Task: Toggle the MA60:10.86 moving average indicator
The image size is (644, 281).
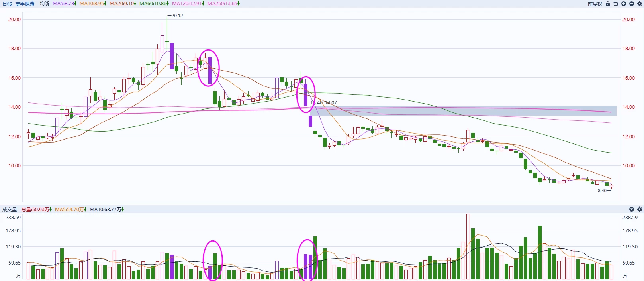Action: [154, 4]
